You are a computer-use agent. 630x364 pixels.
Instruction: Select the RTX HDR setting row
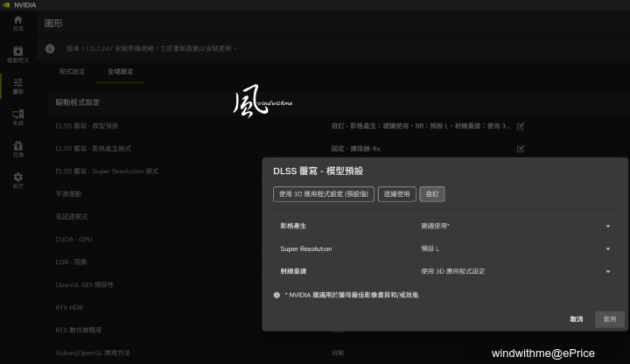click(69, 307)
